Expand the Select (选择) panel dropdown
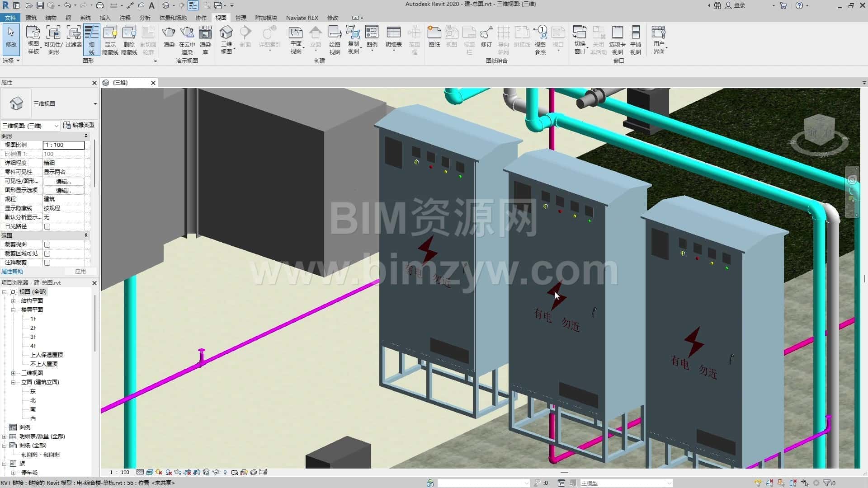This screenshot has height=488, width=868. [11, 61]
